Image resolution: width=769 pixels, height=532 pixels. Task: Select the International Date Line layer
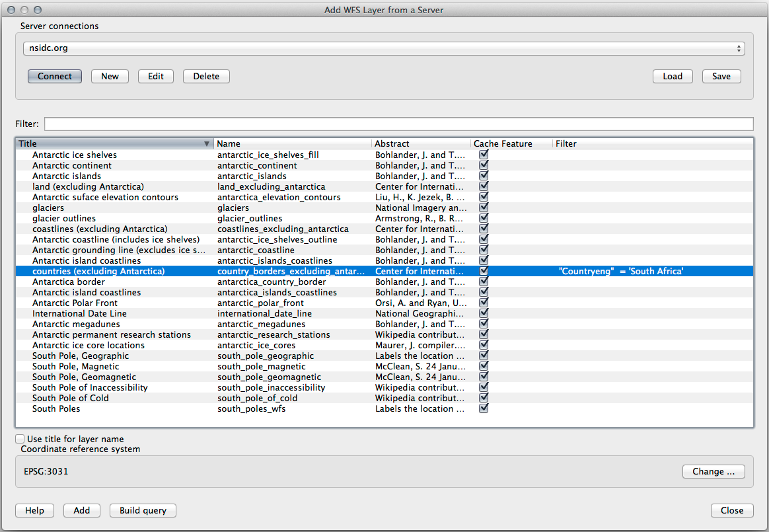coord(79,313)
